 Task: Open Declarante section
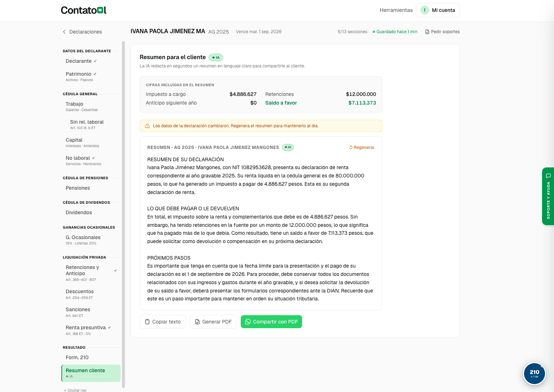(x=79, y=61)
